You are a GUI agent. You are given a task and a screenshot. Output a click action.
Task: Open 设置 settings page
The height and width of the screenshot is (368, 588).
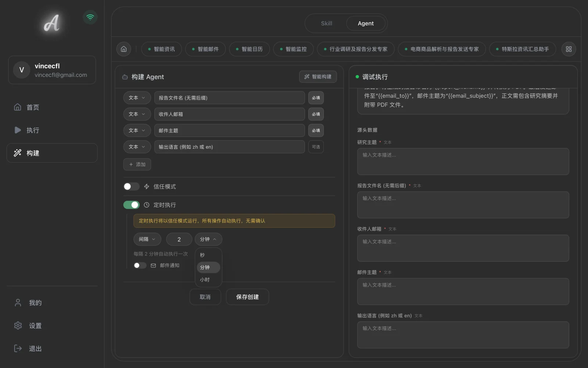52,326
